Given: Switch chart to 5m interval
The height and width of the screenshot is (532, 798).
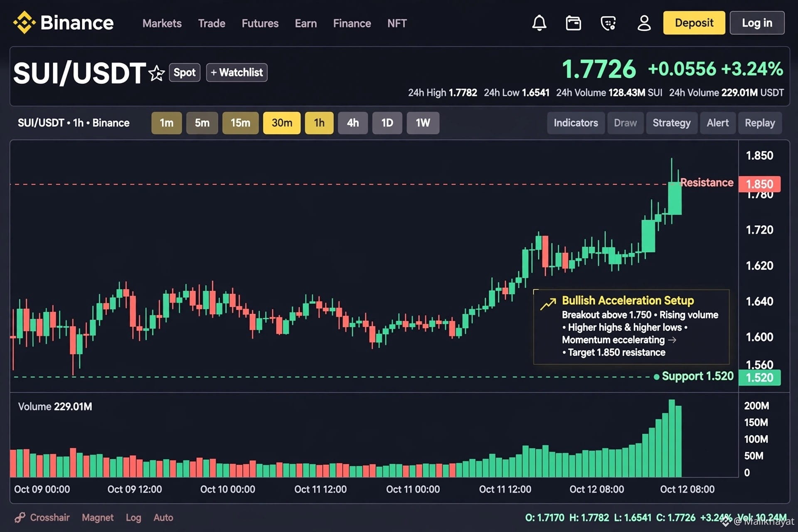Looking at the screenshot, I should click(x=202, y=123).
